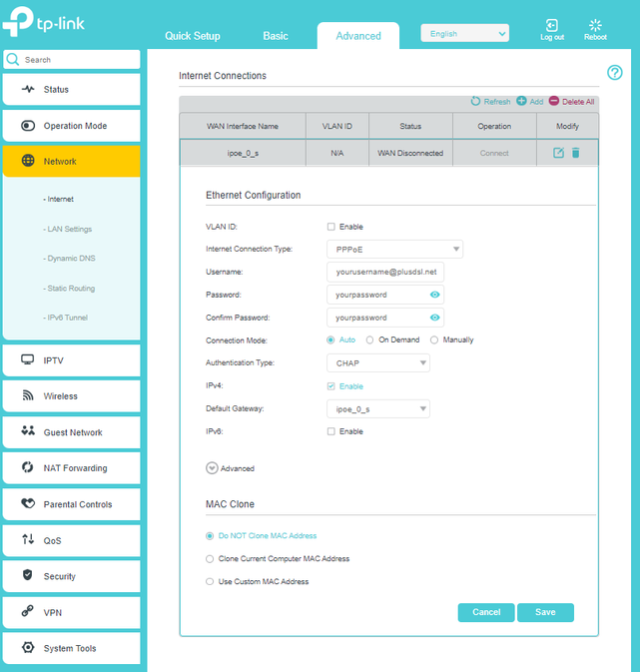Enable the VLAN ID checkbox
Screen dimensions: 640x672
(331, 227)
